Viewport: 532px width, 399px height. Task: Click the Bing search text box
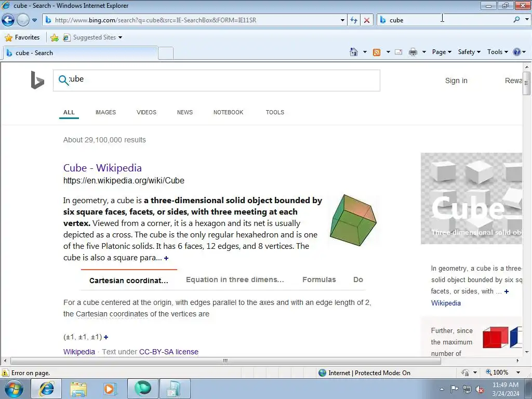(x=217, y=81)
